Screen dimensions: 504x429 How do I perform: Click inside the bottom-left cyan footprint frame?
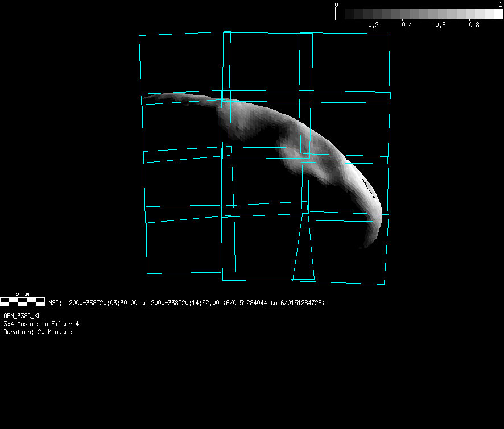[183, 244]
